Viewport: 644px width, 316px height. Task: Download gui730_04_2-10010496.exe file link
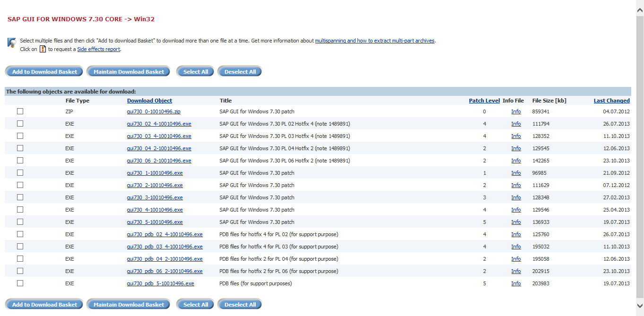tap(159, 148)
